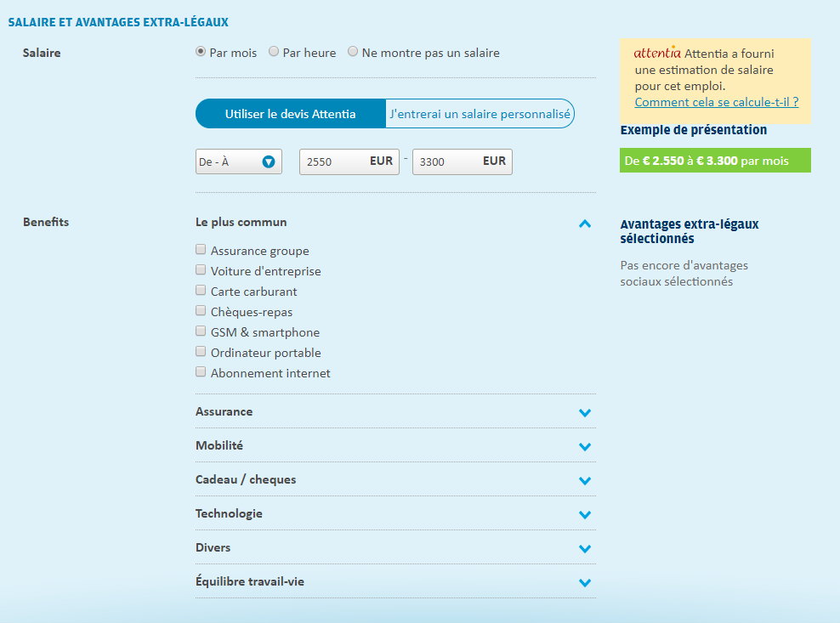The height and width of the screenshot is (623, 840).
Task: Enable 'Carte carburant' benefit
Action: 201,290
